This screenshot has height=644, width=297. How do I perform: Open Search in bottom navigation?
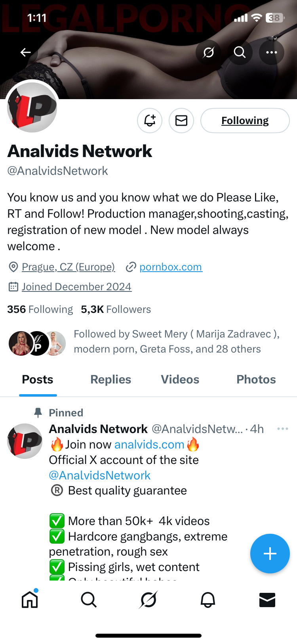pos(89,600)
